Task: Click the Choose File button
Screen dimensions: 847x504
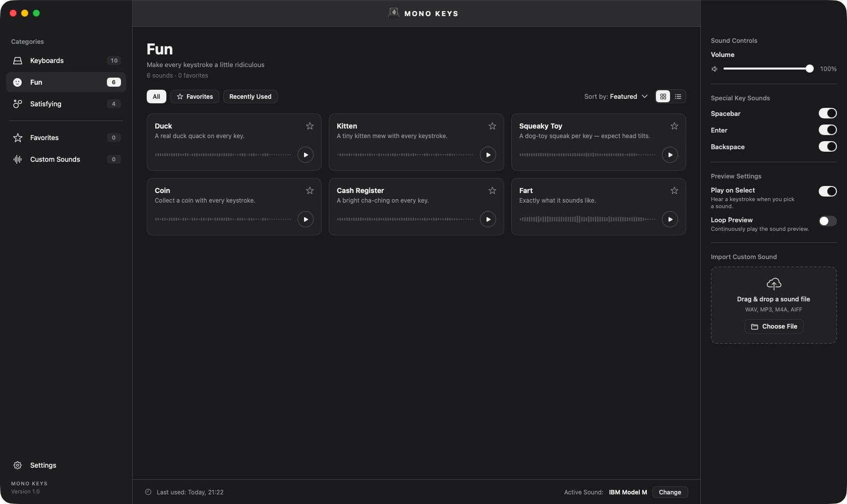Action: click(x=774, y=327)
